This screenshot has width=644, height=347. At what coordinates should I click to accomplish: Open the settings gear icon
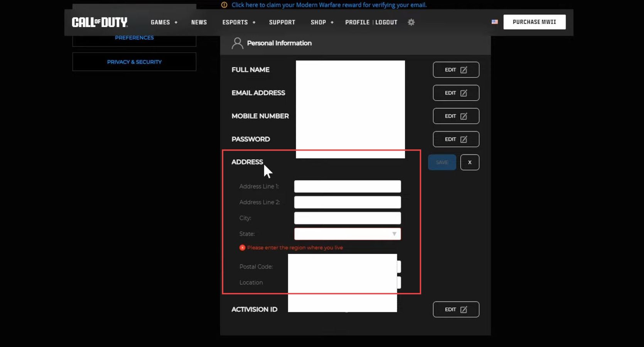click(x=411, y=22)
